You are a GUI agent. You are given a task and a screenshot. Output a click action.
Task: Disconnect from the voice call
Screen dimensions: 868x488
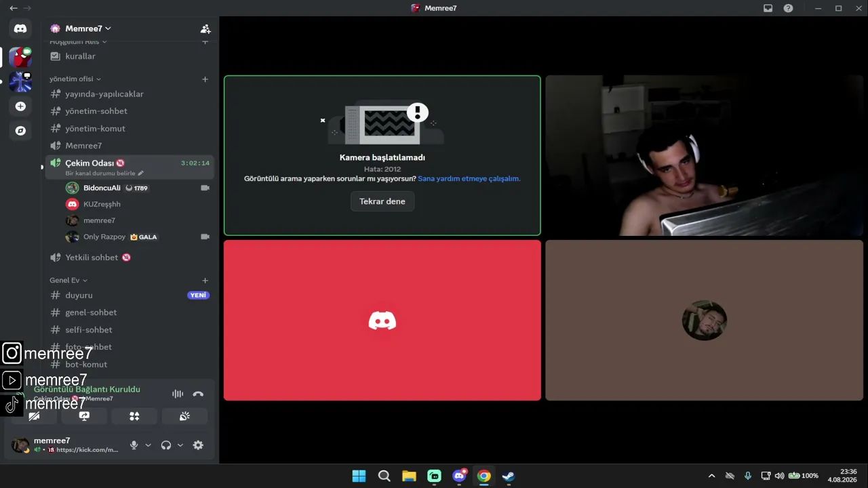[x=198, y=394]
